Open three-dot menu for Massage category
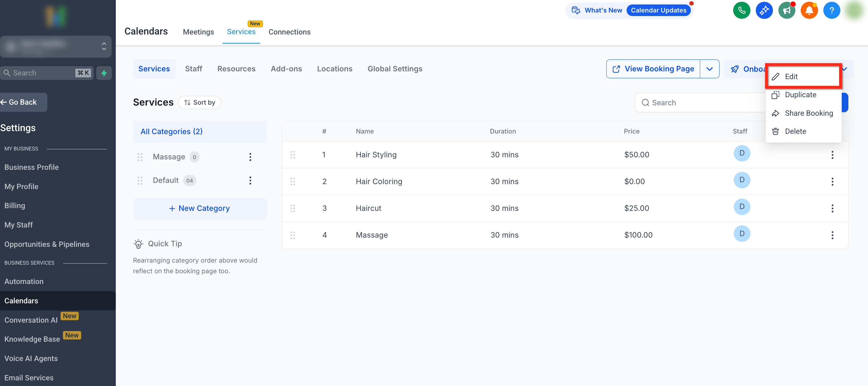The width and height of the screenshot is (868, 386). click(x=250, y=157)
